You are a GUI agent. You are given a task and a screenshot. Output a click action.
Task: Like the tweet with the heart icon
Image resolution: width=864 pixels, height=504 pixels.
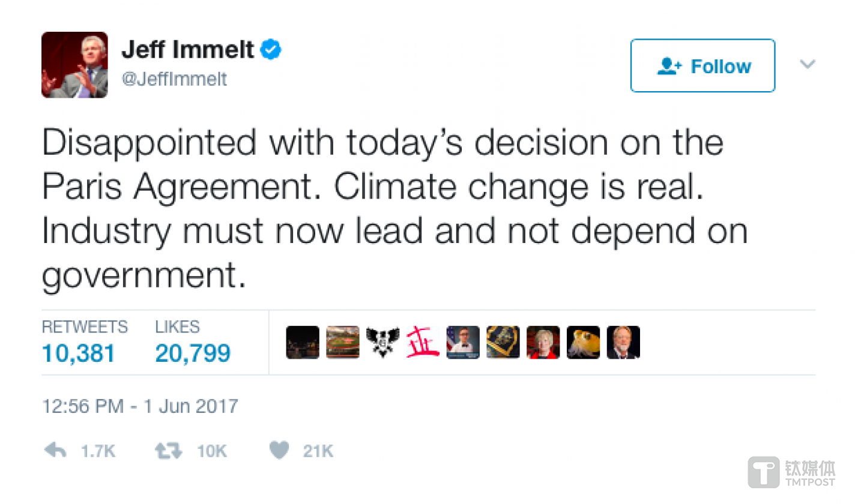pos(279,451)
